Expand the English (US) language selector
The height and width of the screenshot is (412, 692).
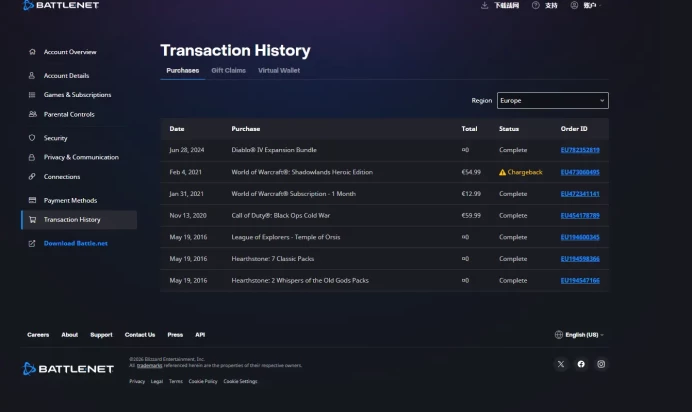click(x=579, y=334)
